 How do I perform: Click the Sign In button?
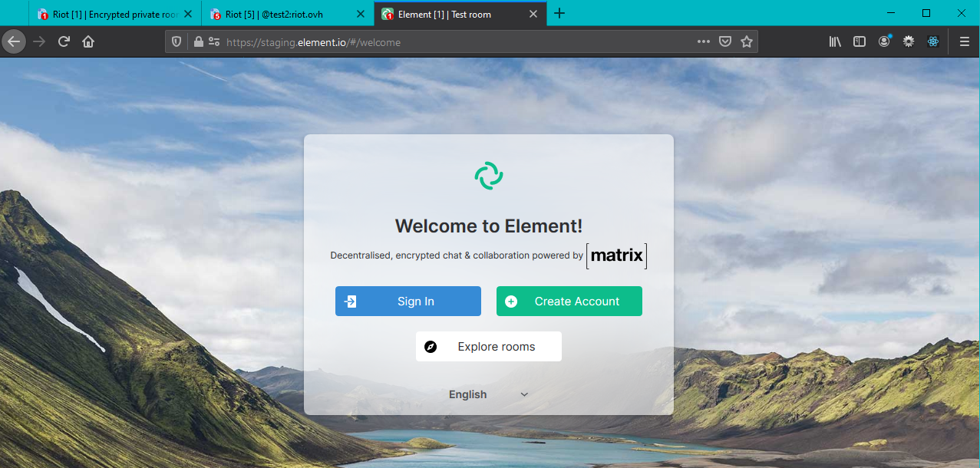tap(408, 302)
